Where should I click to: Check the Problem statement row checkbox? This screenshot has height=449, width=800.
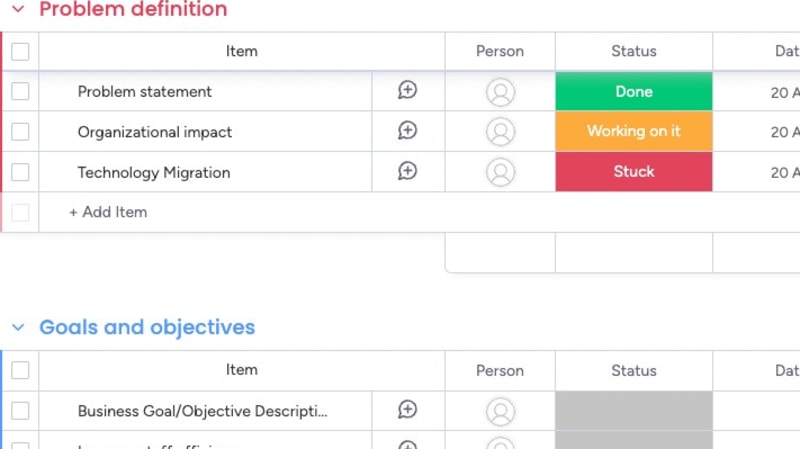click(x=20, y=92)
